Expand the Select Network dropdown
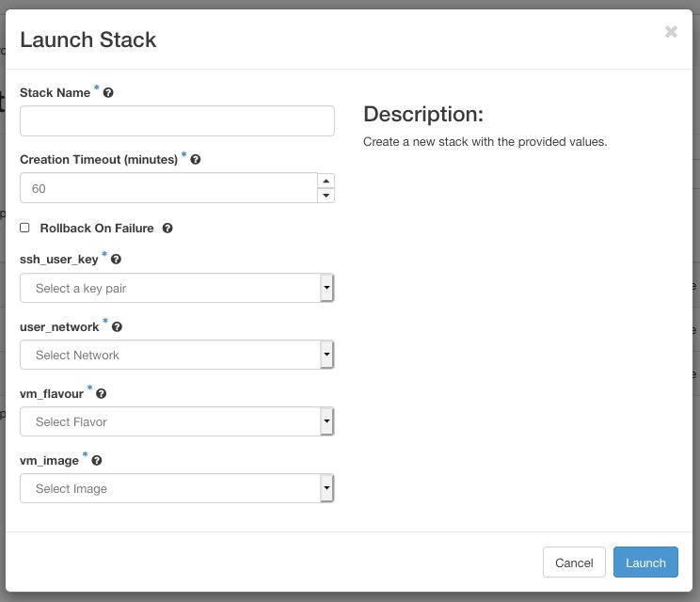Image resolution: width=700 pixels, height=602 pixels. [x=177, y=355]
